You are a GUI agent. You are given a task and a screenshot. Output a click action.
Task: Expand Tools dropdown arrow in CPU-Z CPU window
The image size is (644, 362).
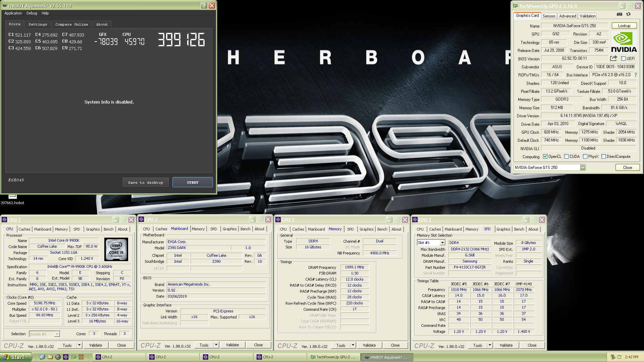tap(79, 345)
